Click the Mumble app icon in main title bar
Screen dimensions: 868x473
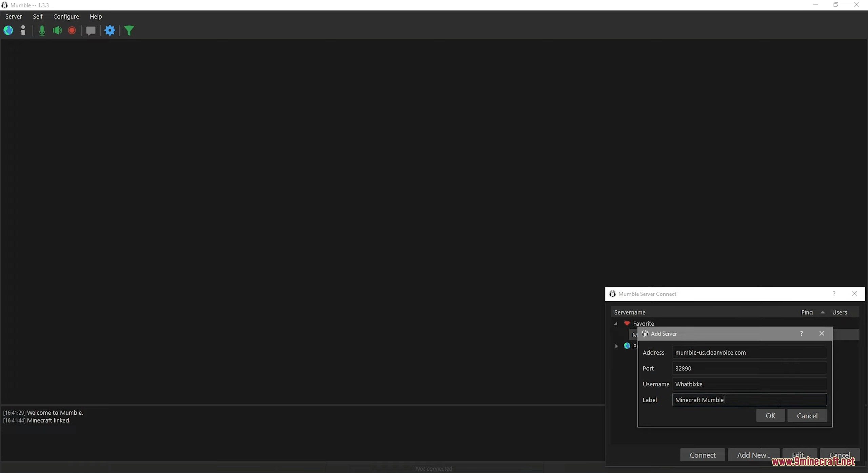(x=4, y=5)
